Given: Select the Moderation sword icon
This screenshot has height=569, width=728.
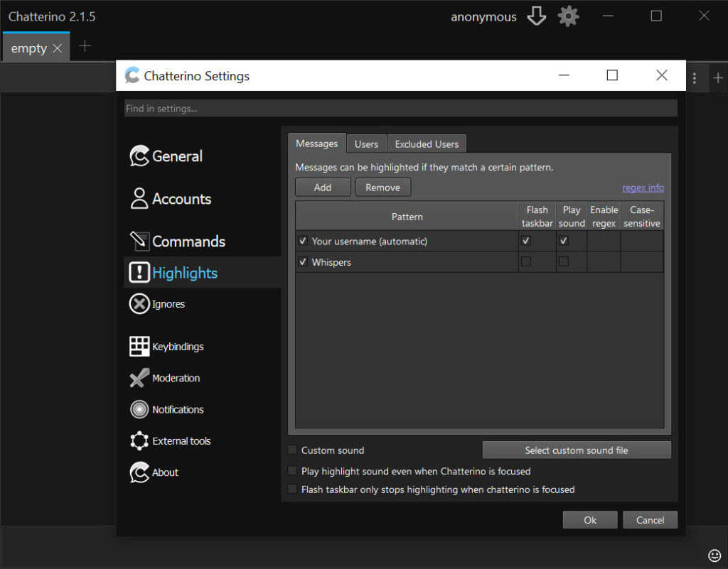Looking at the screenshot, I should tap(139, 378).
